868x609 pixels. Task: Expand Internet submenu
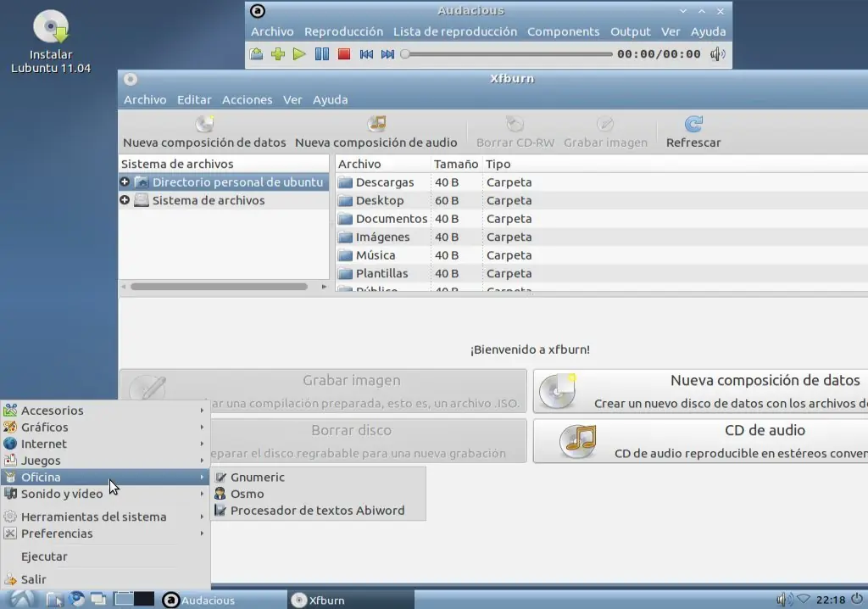(x=105, y=444)
